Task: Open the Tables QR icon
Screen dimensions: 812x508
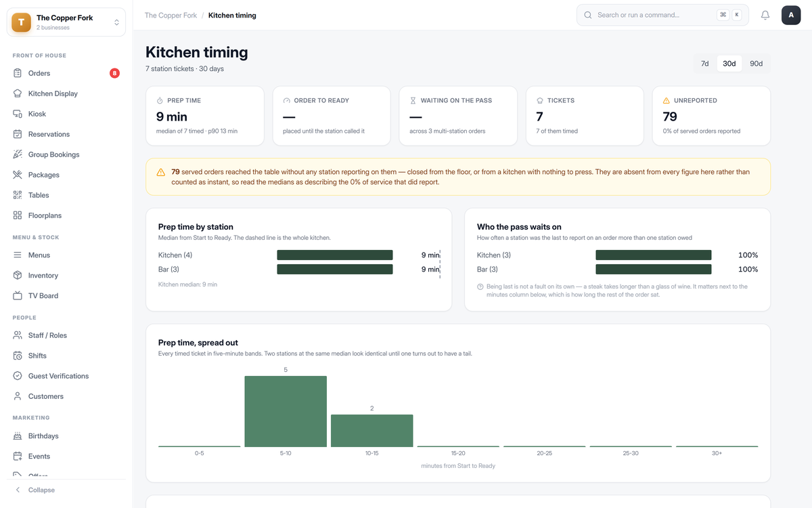Action: point(18,195)
